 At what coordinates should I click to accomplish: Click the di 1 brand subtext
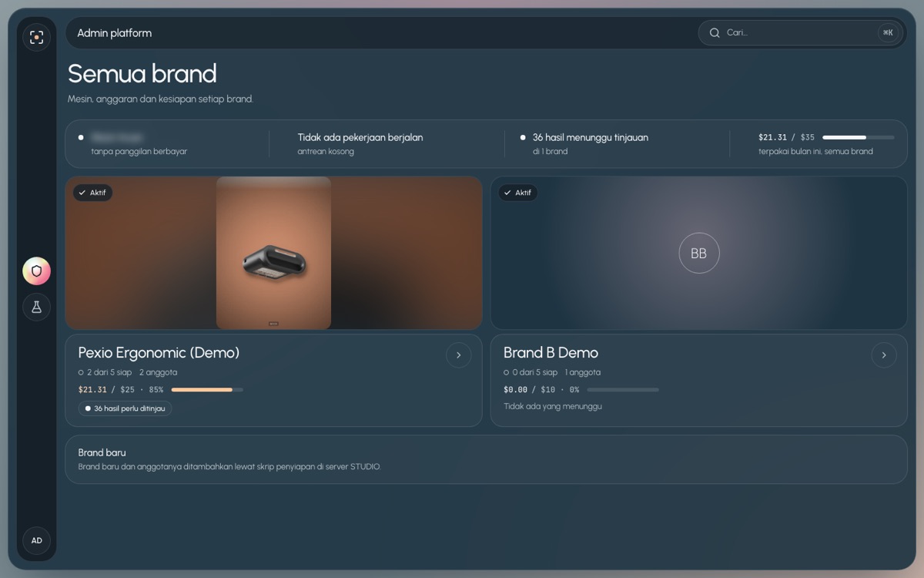(x=550, y=151)
